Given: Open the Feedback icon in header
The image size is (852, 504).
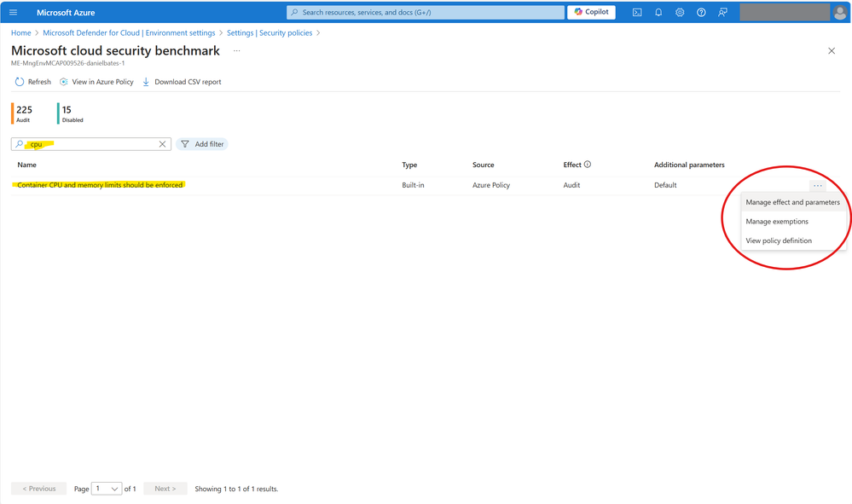Looking at the screenshot, I should [x=722, y=12].
